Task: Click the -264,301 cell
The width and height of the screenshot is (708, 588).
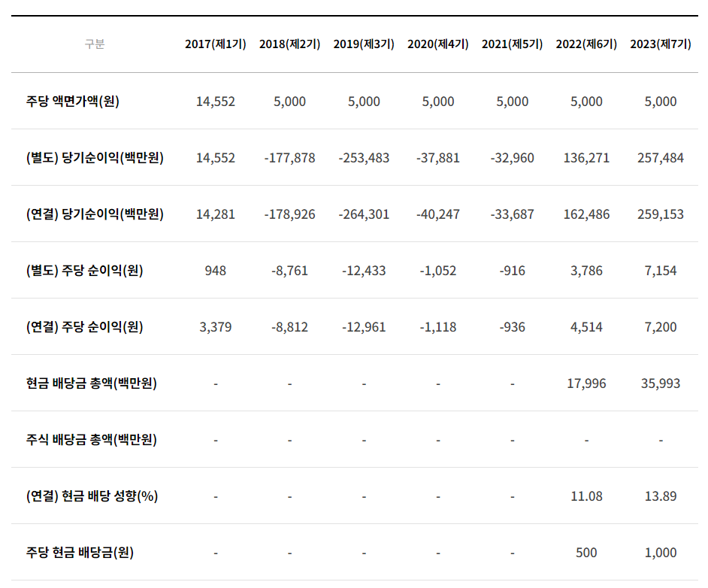Action: click(364, 214)
